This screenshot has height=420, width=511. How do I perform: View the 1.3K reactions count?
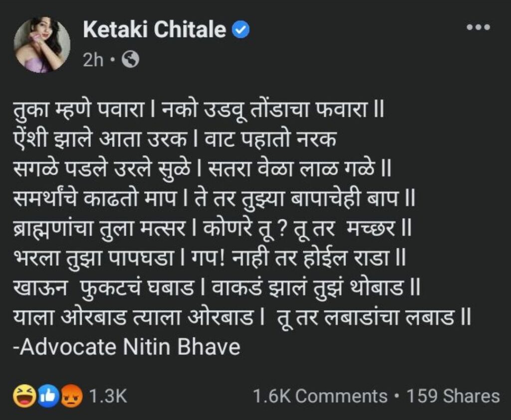coord(108,396)
